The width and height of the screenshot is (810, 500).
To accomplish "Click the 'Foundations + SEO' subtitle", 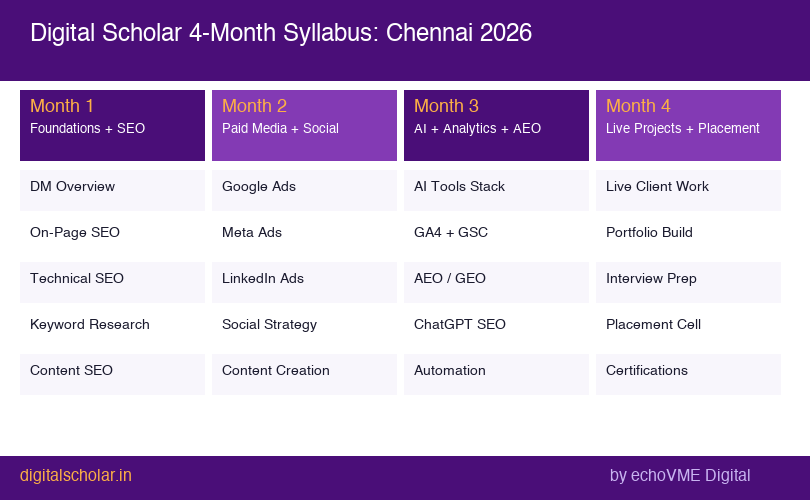I will [87, 128].
